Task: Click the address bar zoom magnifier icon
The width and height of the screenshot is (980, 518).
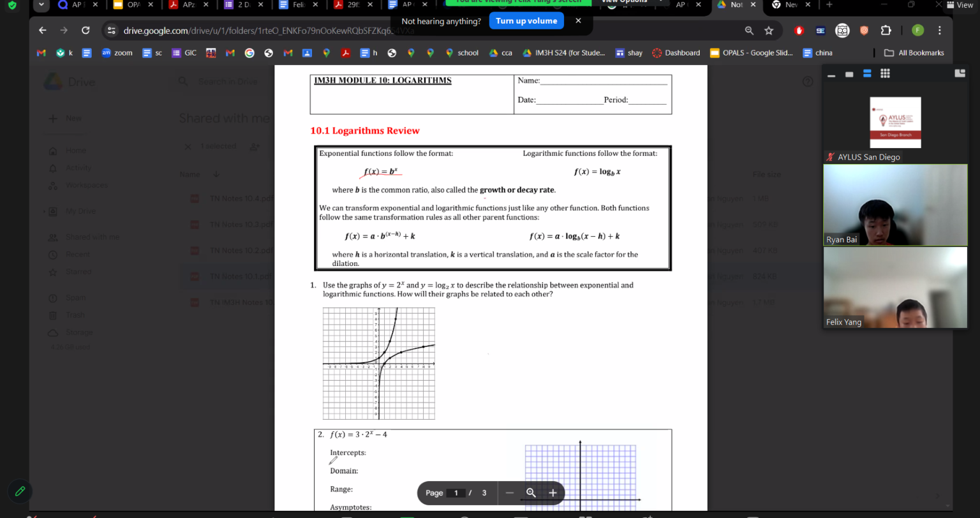Action: pyautogui.click(x=749, y=30)
